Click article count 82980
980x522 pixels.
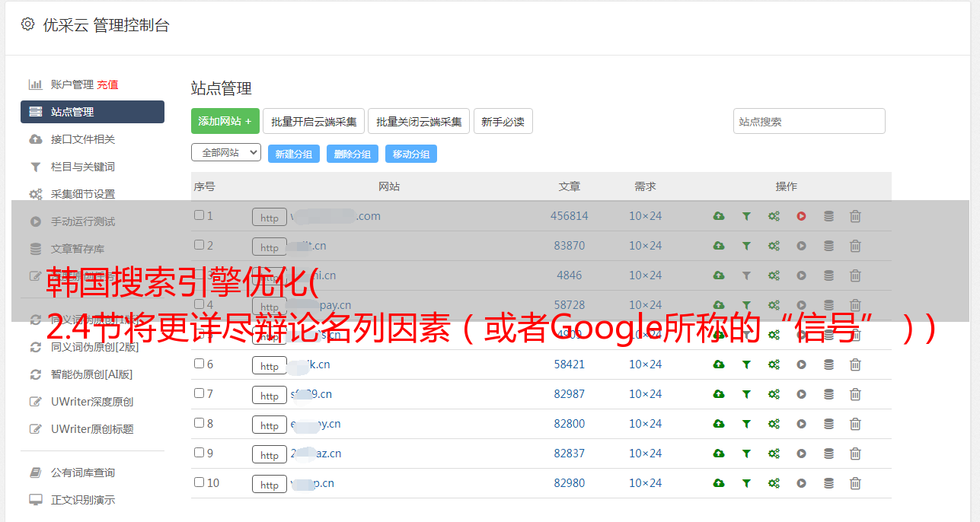click(570, 483)
